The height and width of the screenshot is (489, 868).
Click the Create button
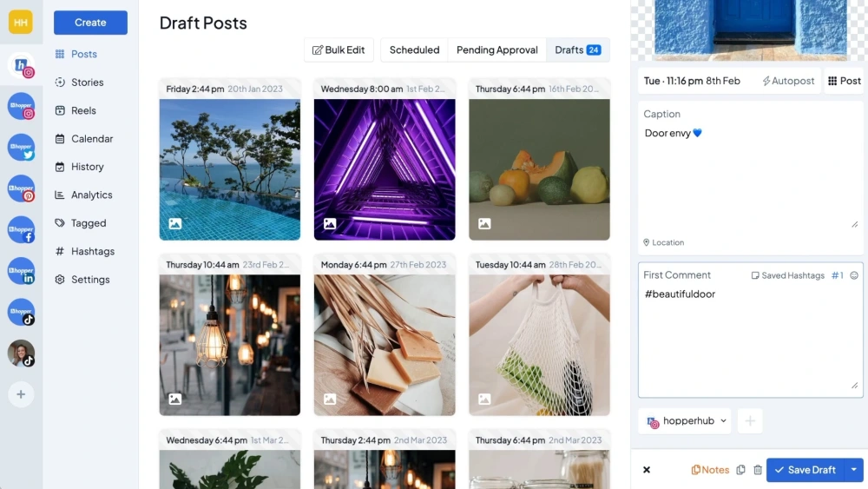pyautogui.click(x=90, y=23)
